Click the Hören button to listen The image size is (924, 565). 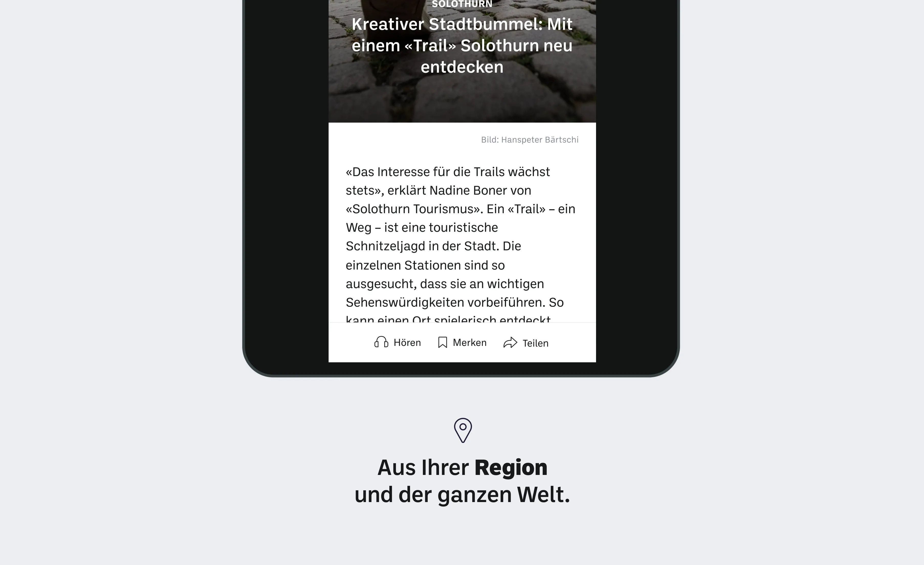[x=397, y=343]
